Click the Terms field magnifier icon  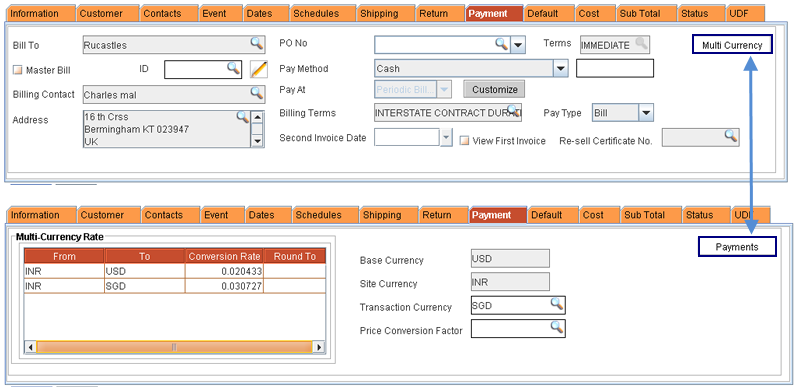[641, 44]
